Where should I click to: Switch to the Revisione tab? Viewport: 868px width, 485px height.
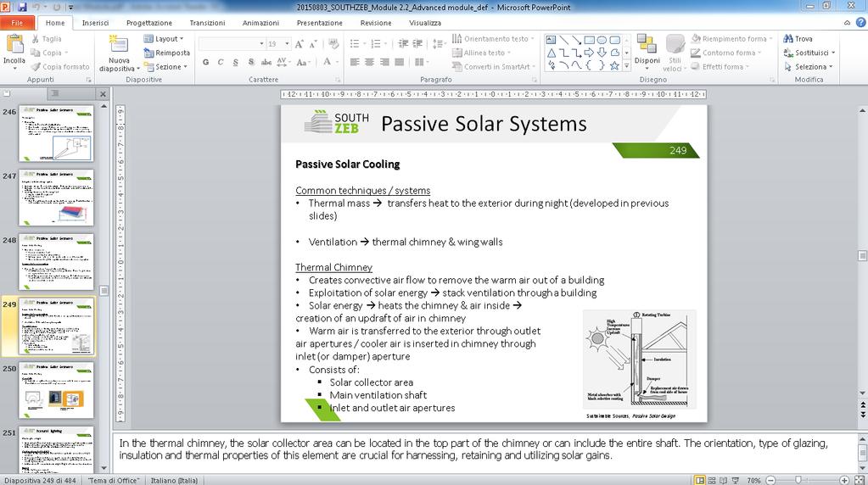point(375,23)
